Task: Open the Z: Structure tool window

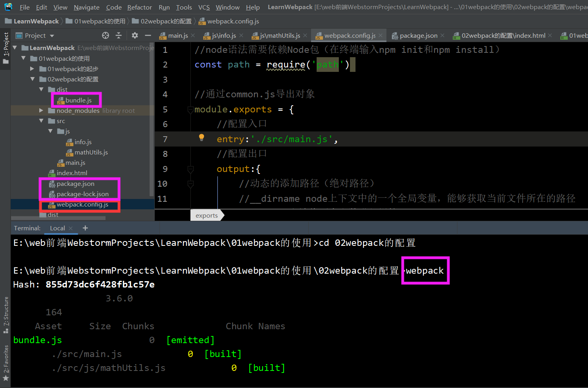Action: tap(6, 315)
